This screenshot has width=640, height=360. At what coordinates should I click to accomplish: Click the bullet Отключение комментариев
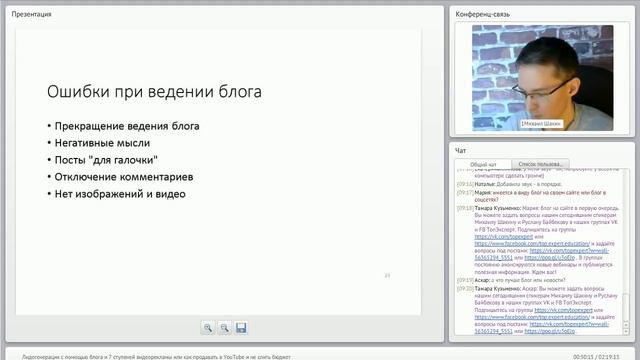click(124, 177)
